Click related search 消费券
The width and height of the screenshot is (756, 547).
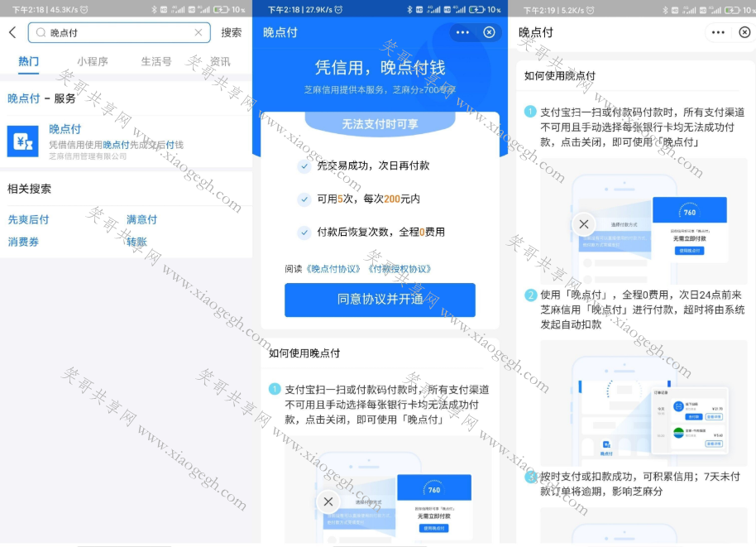pyautogui.click(x=23, y=242)
